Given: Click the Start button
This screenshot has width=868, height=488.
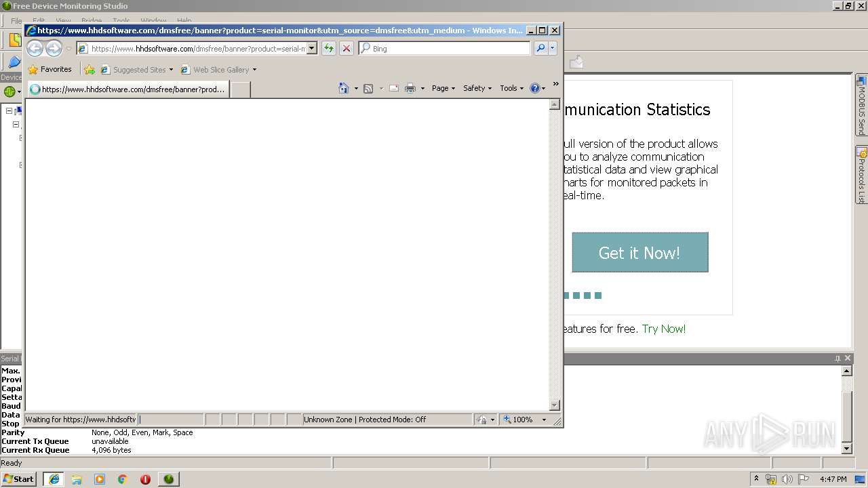Looking at the screenshot, I should [19, 479].
